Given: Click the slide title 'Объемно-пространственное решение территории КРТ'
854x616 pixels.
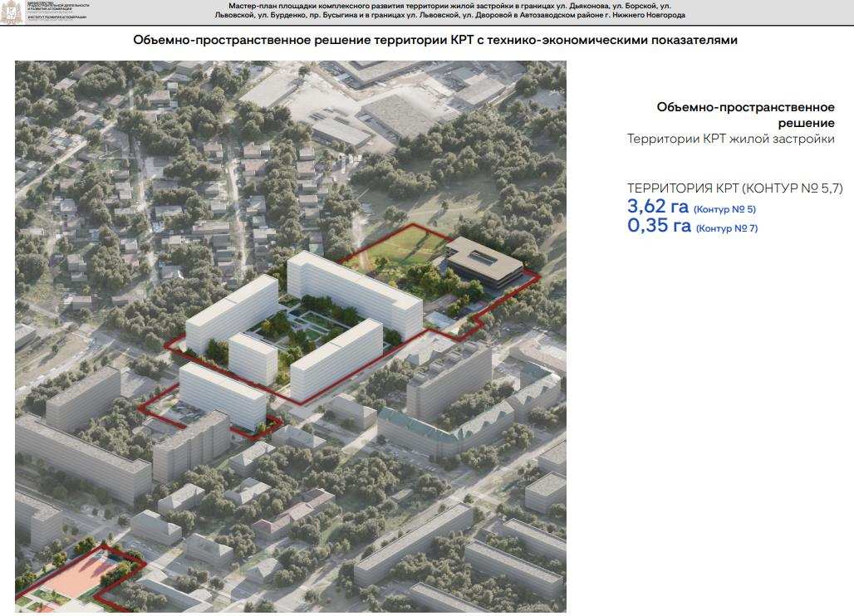Looking at the screenshot, I should coord(435,40).
